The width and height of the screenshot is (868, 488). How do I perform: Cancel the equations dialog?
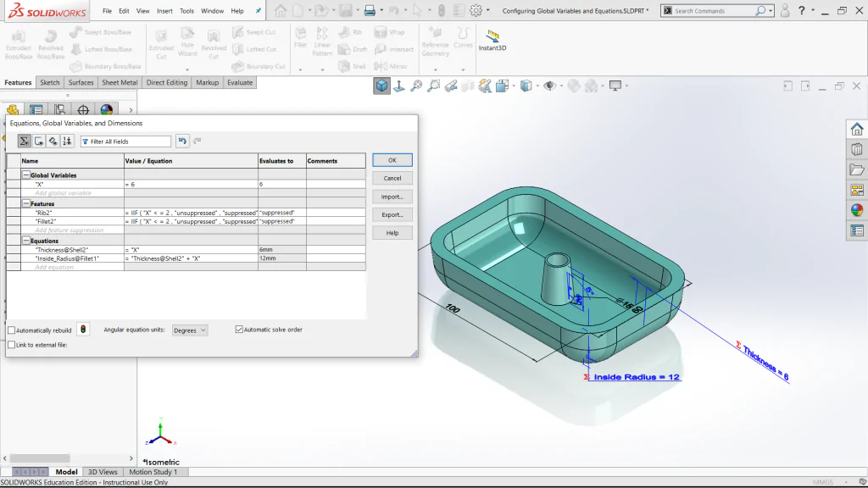[x=392, y=178]
